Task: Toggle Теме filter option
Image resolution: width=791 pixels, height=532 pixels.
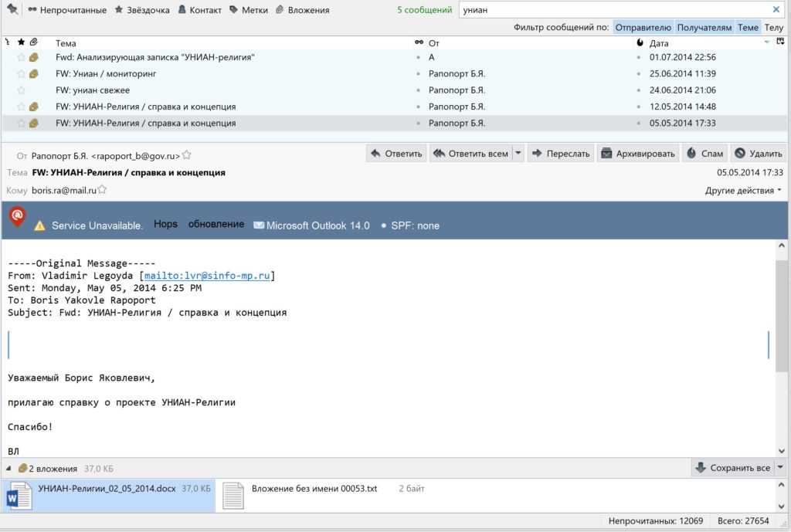Action: 748,27
